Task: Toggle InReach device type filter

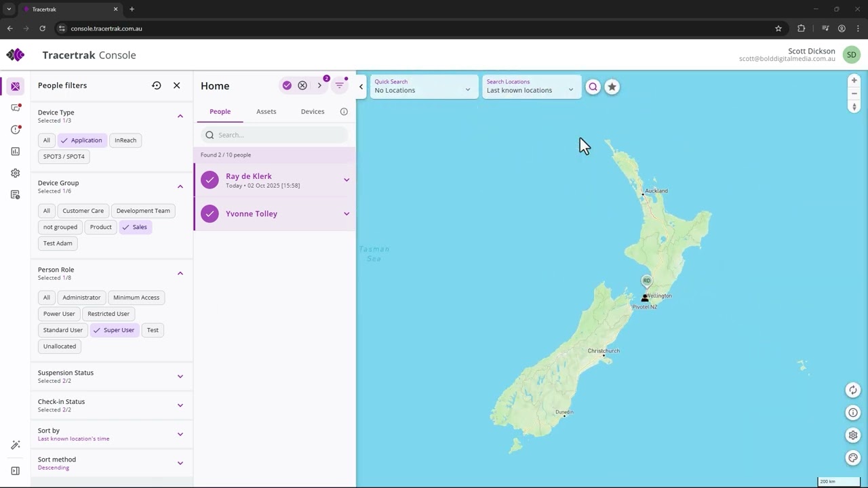Action: (x=125, y=140)
